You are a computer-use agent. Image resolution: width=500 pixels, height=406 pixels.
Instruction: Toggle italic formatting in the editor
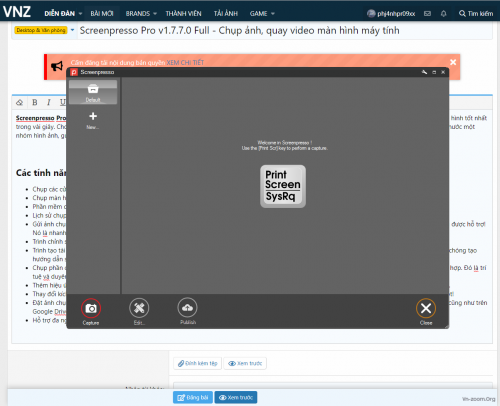[49, 102]
